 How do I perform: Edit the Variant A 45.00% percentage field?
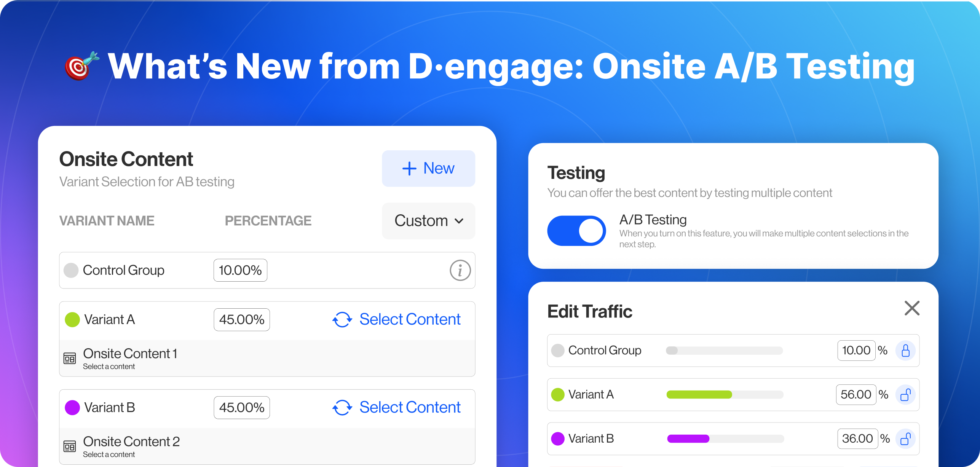click(x=242, y=320)
